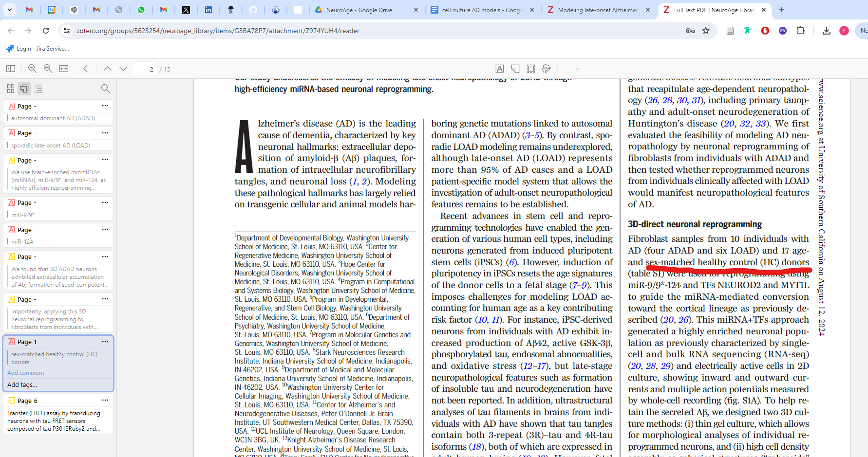
Task: Select the 'miR-124' annotation text
Action: pyautogui.click(x=22, y=242)
